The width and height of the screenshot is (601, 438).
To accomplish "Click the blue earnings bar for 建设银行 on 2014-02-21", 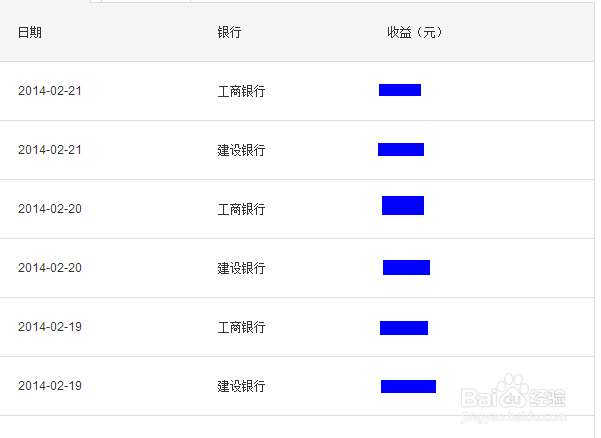I will pos(401,150).
